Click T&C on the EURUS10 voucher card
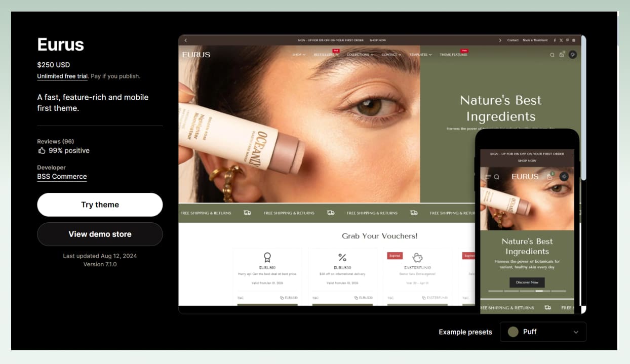 point(240,298)
